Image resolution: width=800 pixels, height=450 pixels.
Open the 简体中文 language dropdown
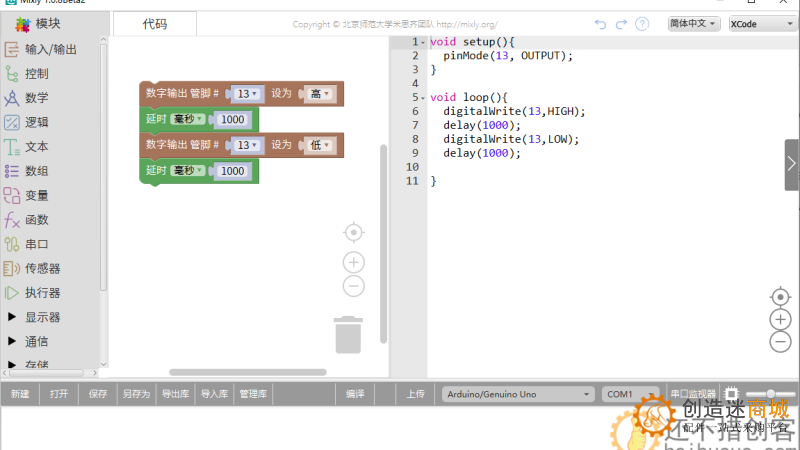click(x=694, y=23)
